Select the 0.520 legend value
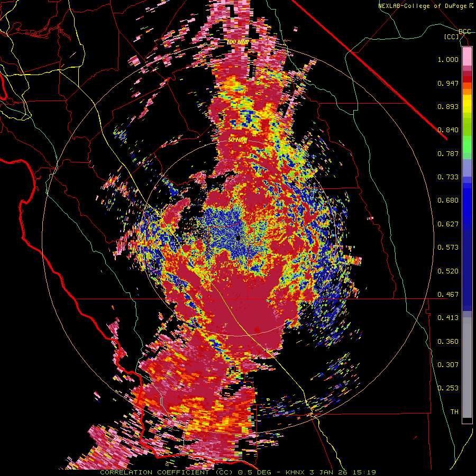This screenshot has width=476, height=476. coord(448,271)
